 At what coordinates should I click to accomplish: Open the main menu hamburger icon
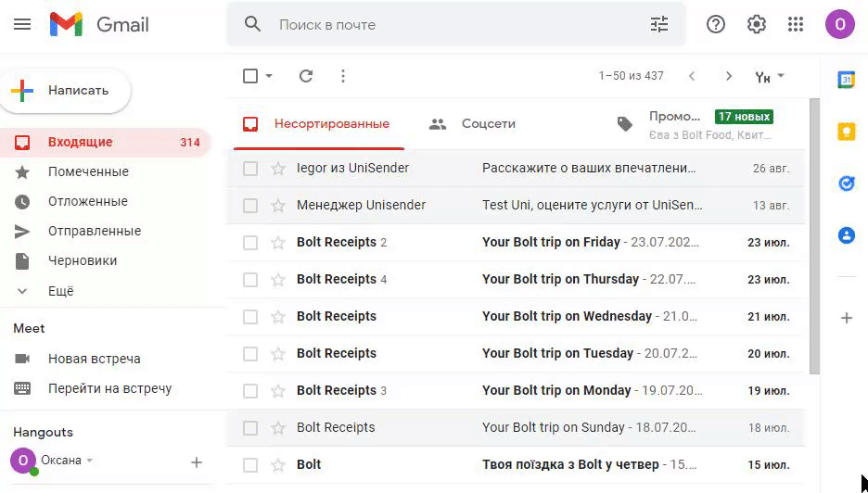click(x=22, y=24)
